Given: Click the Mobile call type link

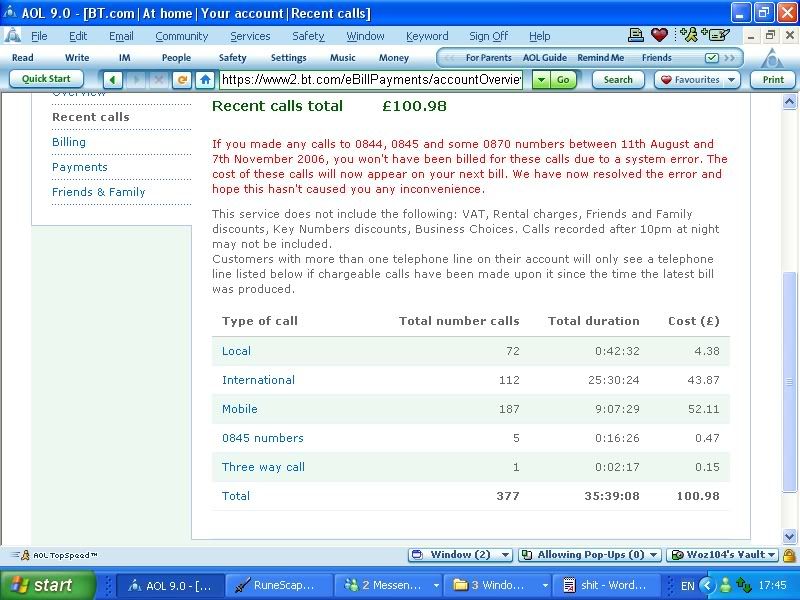Looking at the screenshot, I should click(239, 409).
